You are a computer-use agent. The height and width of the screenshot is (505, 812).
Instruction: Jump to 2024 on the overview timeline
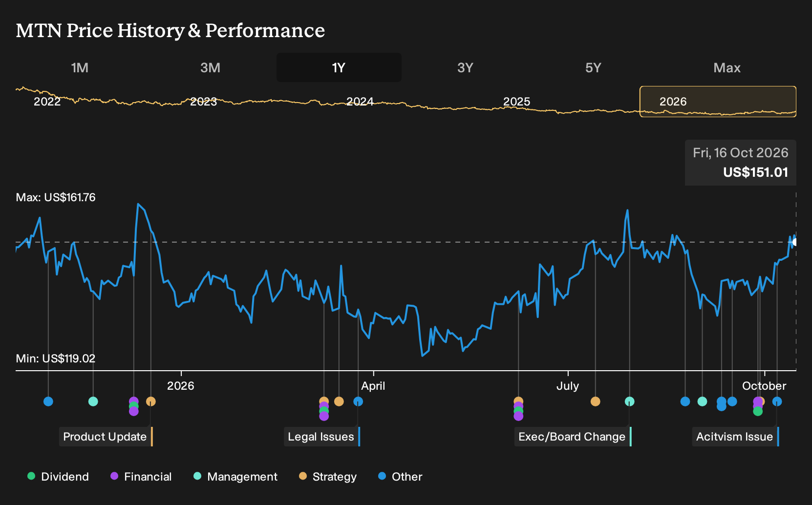(360, 102)
